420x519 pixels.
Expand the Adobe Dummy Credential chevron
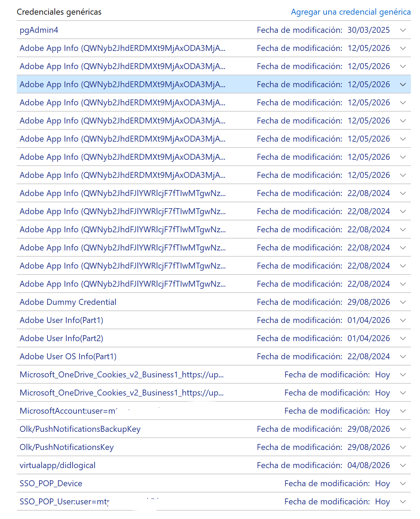[403, 302]
